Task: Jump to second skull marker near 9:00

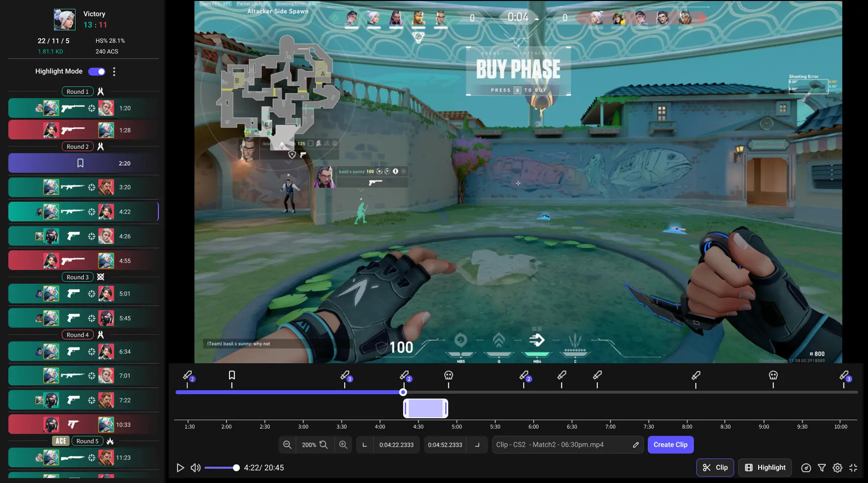Action: (x=773, y=376)
